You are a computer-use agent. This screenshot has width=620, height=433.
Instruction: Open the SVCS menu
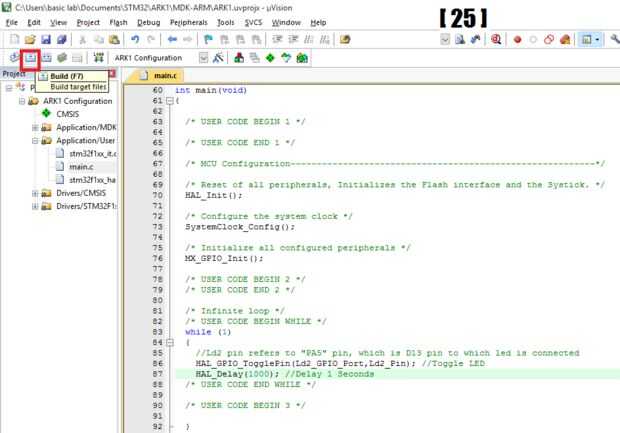(x=253, y=23)
